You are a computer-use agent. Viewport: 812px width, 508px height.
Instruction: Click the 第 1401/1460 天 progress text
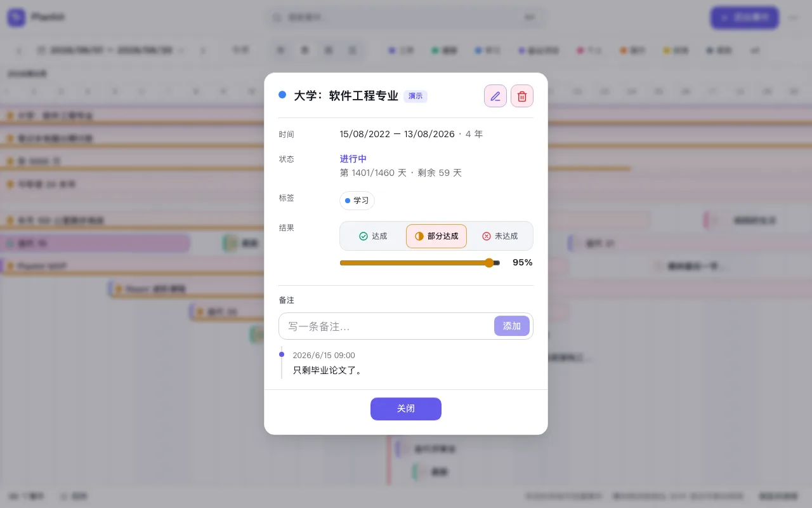[x=373, y=173]
